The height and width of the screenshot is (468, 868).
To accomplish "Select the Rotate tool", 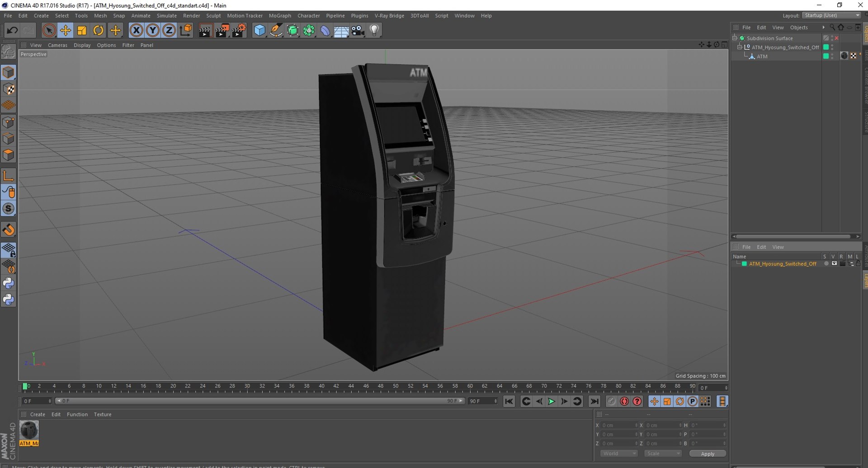I will click(98, 30).
